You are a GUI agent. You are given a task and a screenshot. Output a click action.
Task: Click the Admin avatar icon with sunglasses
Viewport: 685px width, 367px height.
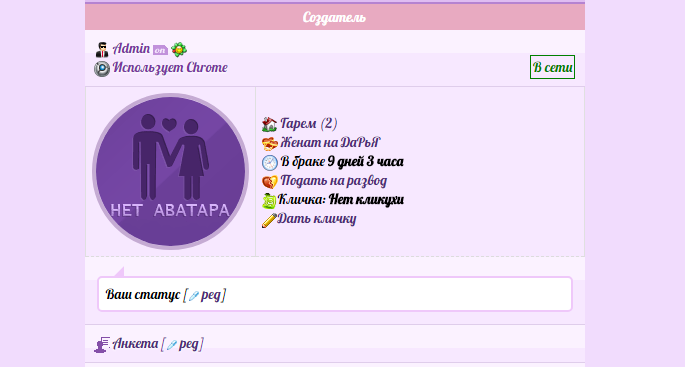(102, 50)
